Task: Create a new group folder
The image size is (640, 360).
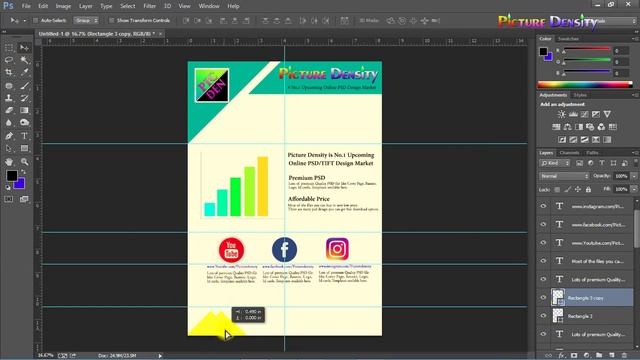Action: click(599, 356)
